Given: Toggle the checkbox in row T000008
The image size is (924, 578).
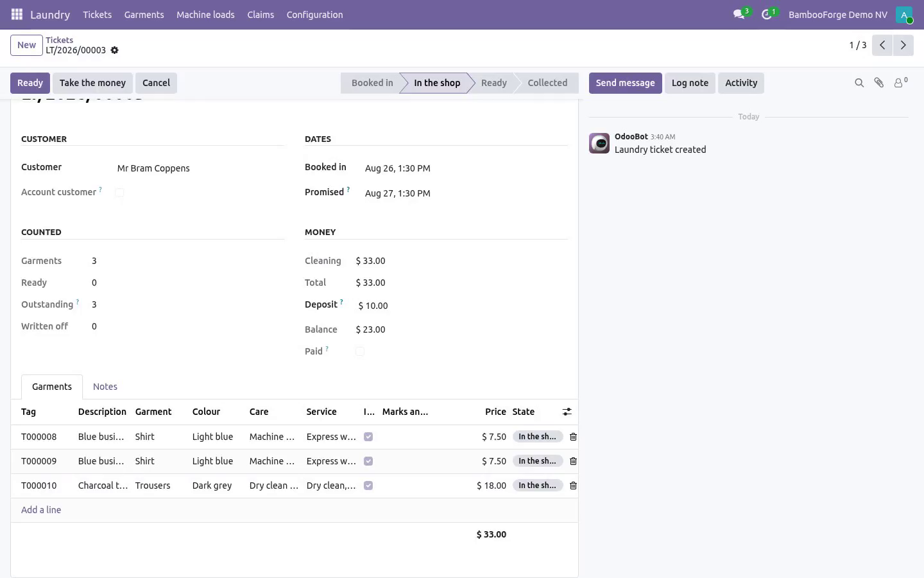Looking at the screenshot, I should [x=368, y=437].
